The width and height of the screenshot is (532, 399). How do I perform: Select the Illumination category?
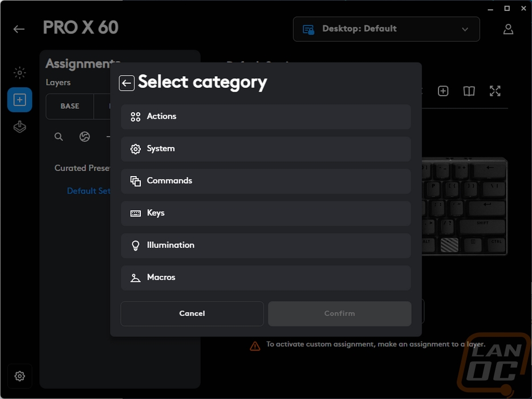pyautogui.click(x=266, y=245)
